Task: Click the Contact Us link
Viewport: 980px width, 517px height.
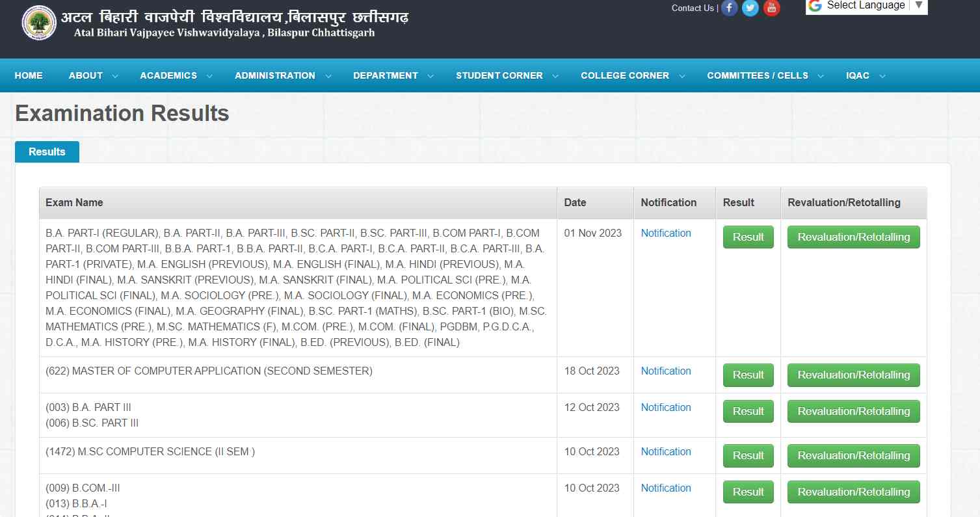Action: tap(693, 8)
